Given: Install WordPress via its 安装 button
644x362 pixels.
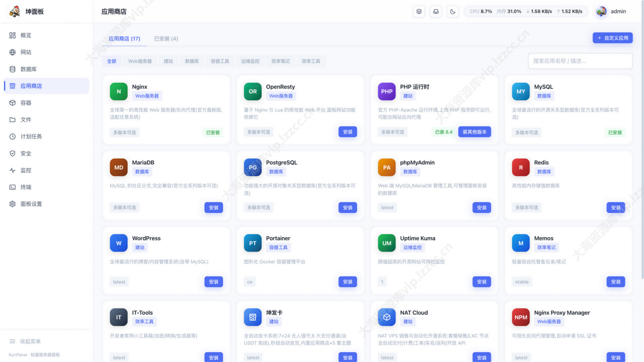Looking at the screenshot, I should 214,282.
